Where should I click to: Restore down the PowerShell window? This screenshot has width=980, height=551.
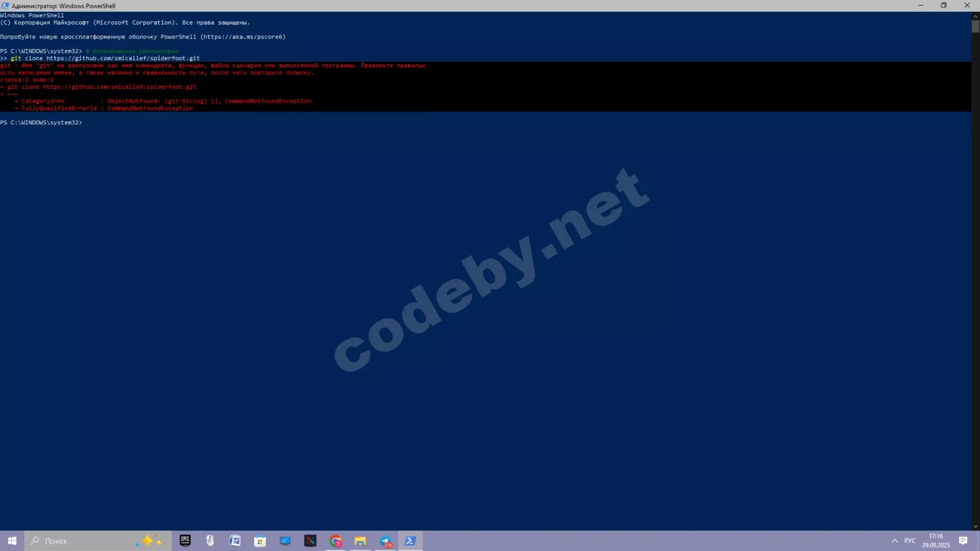[944, 6]
